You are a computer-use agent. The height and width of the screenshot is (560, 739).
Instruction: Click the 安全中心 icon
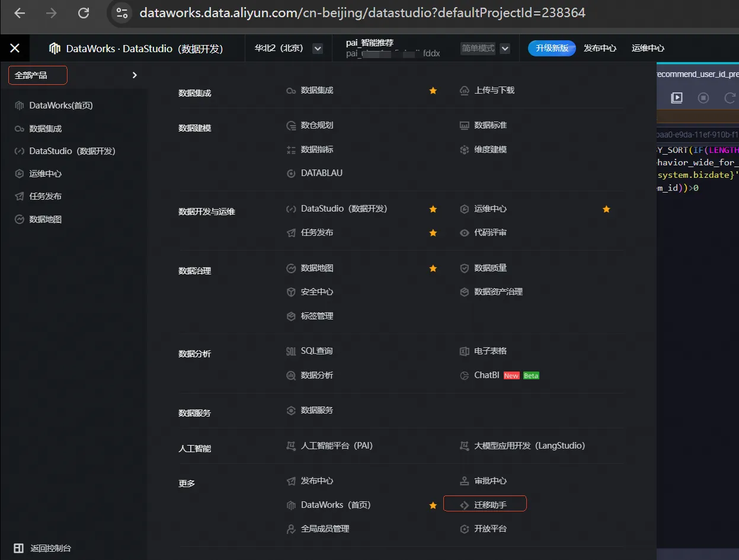(x=291, y=292)
